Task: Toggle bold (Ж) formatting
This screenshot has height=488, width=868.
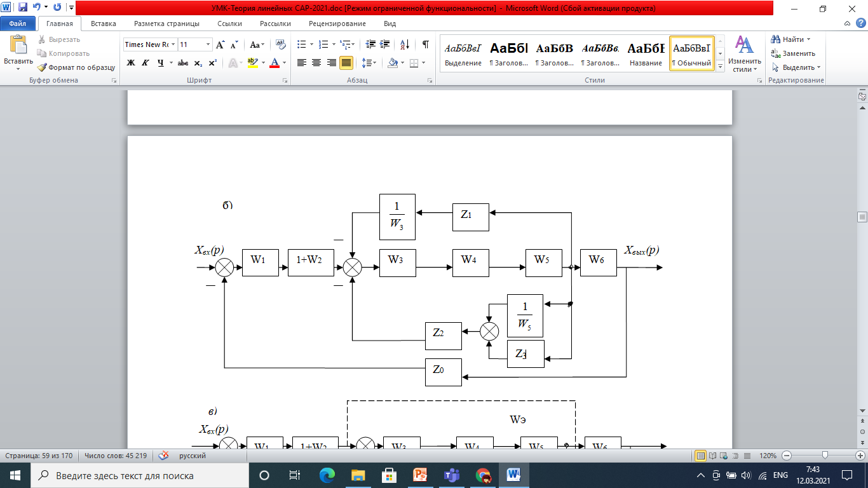Action: tap(131, 63)
